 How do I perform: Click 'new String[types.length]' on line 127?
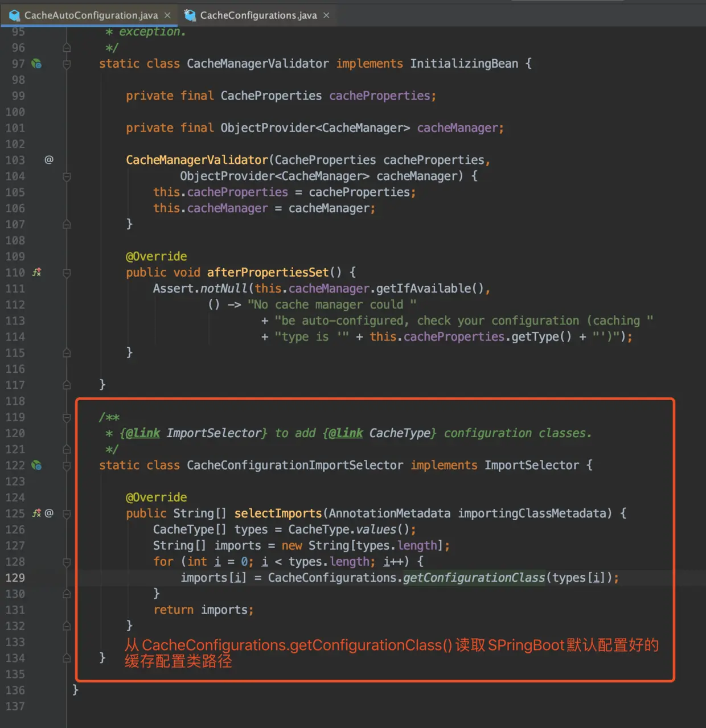point(362,546)
